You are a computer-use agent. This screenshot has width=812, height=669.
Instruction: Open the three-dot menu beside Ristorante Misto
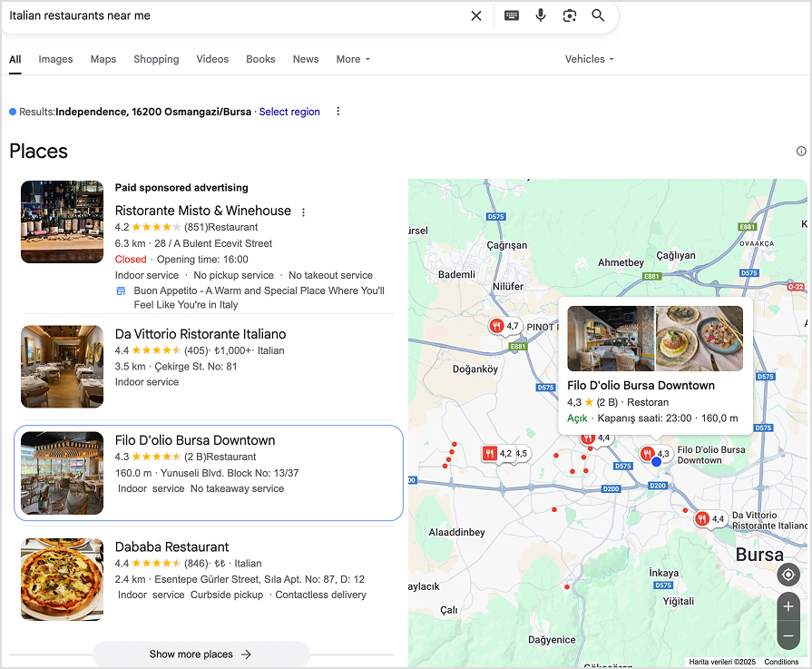tap(303, 211)
